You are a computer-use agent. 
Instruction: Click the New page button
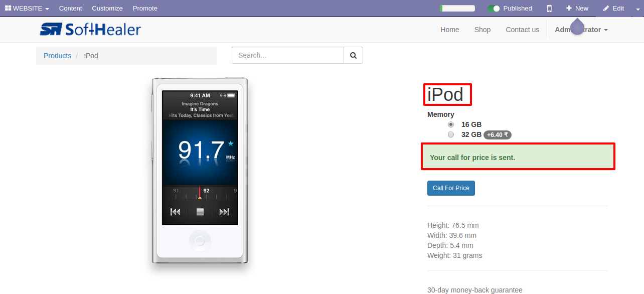point(577,9)
